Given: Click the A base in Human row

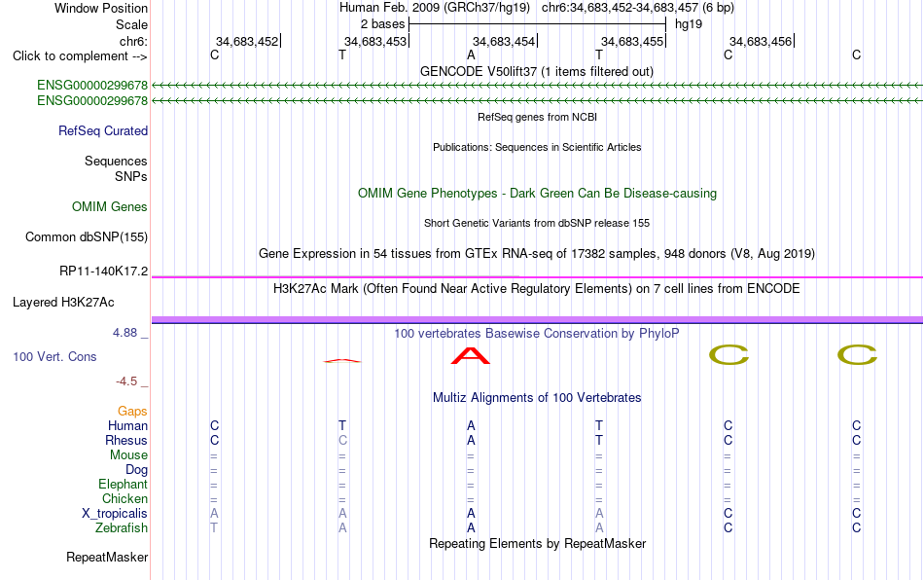Looking at the screenshot, I should 471,425.
